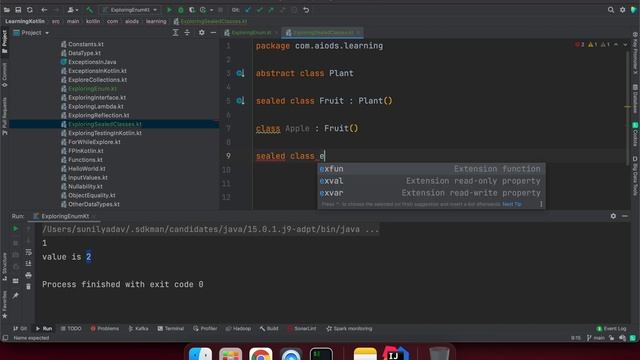Open ExceptionsInJava in the project tree
Viewport: 640px width, 360px height.
tap(92, 62)
